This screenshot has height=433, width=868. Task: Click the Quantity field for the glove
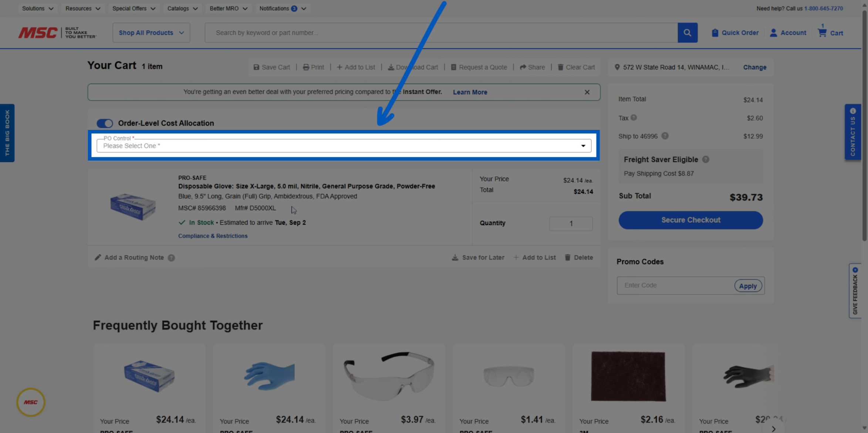[571, 224]
